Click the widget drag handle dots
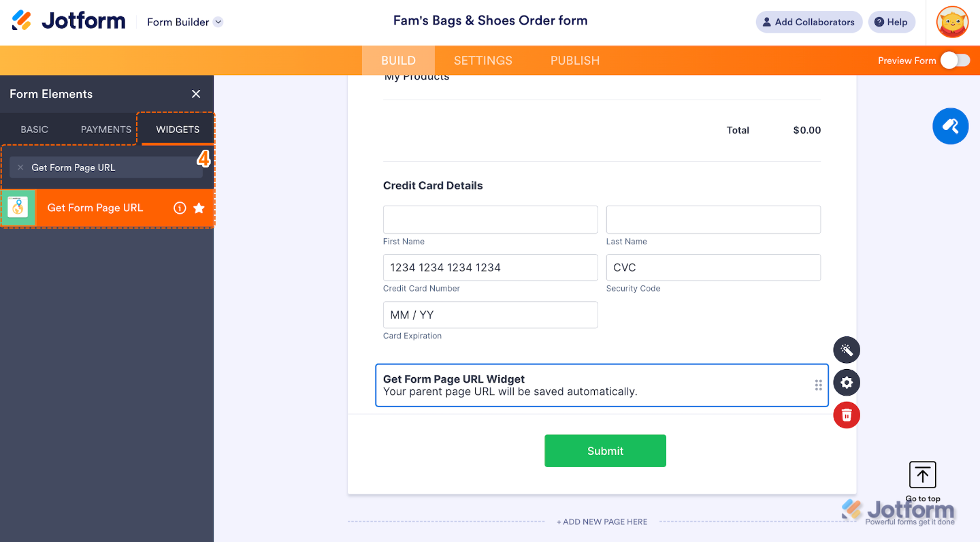Image resolution: width=980 pixels, height=542 pixels. [818, 385]
